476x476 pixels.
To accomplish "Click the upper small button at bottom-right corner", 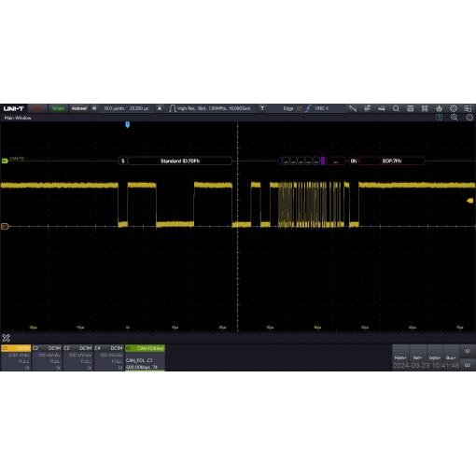I will point(468,351).
